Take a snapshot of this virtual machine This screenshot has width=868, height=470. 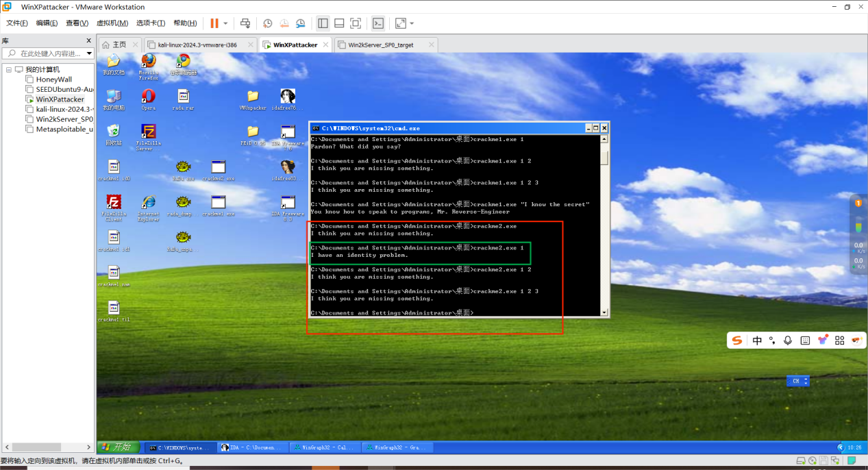coord(268,23)
